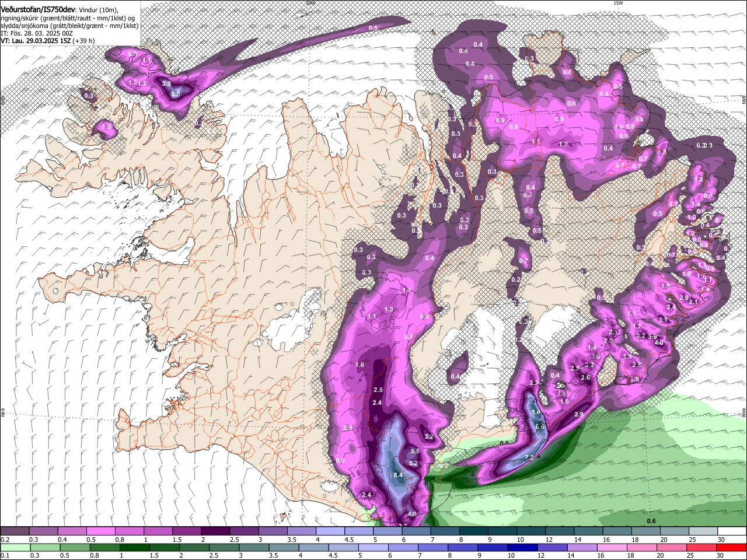Select the 8.0 precipitation value on map
Viewport: 747px width, 560px height.
536,412
